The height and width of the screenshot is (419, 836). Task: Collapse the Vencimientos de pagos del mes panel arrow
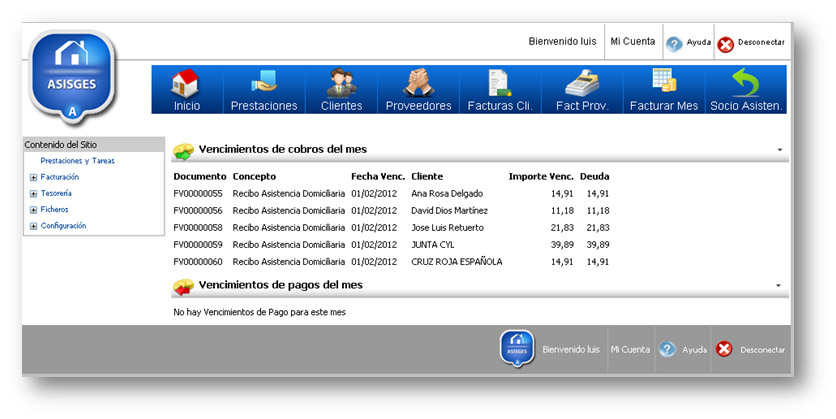coord(778,286)
